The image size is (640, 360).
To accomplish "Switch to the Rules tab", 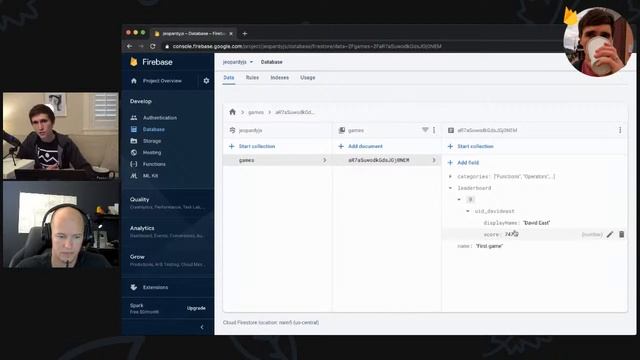I will coord(252,78).
